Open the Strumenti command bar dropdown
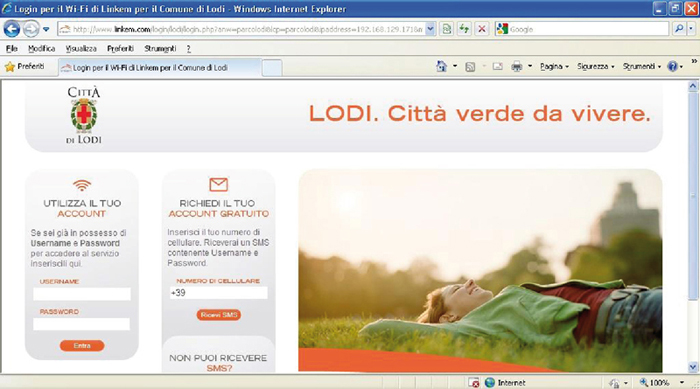 point(642,67)
